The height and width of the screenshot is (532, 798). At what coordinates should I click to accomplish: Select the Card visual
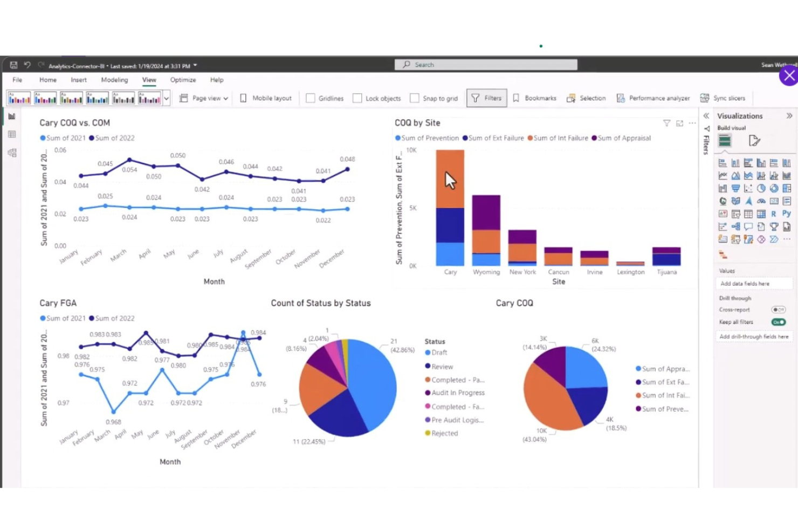tap(774, 201)
